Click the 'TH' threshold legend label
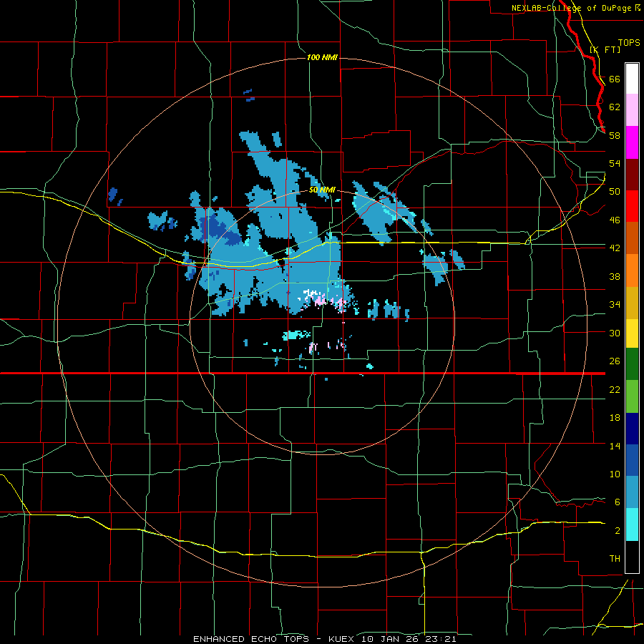 point(615,558)
